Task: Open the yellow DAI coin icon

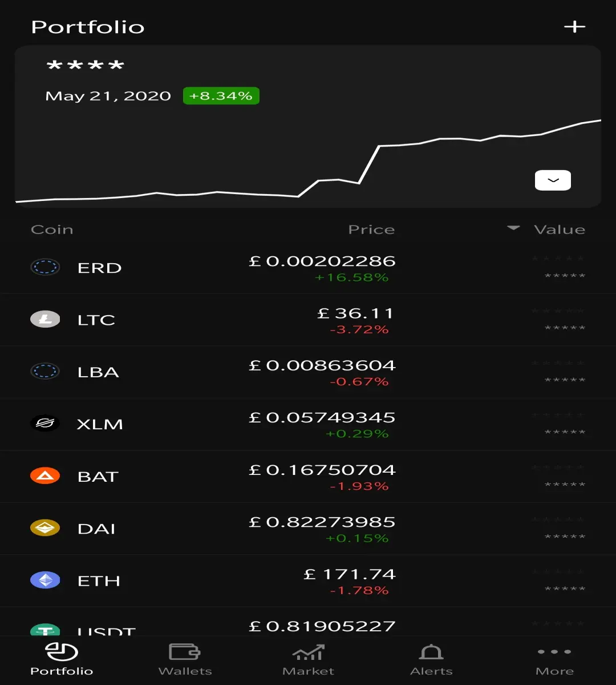Action: (45, 528)
